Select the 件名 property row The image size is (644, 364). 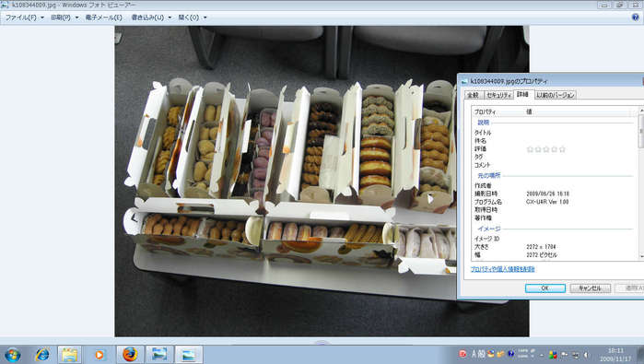point(555,140)
